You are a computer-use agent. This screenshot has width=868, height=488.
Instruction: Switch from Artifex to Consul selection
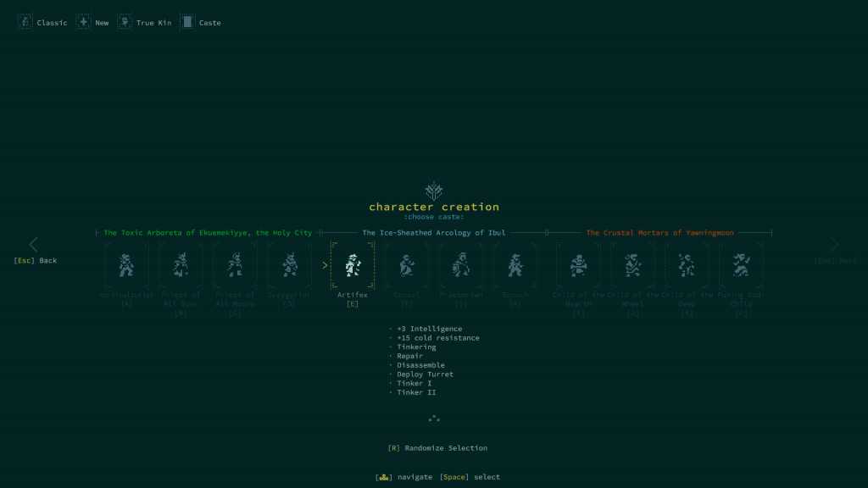click(405, 265)
